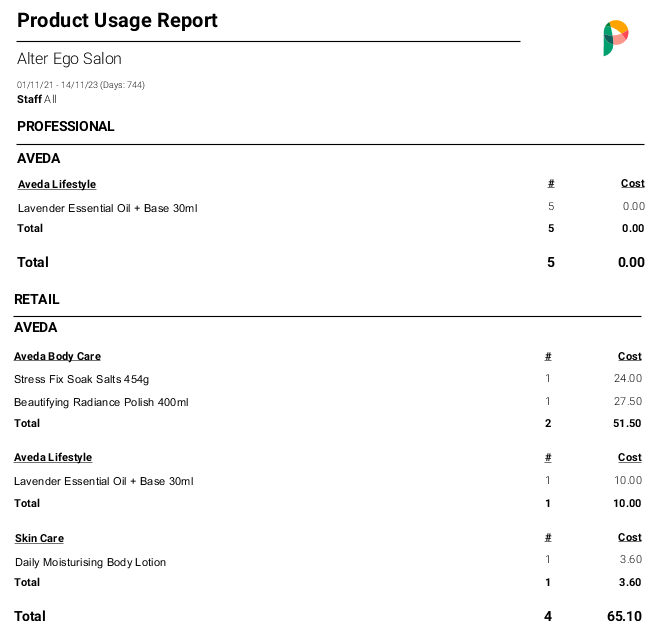Screen dimensions: 658x631
Task: Open the Aveda Body Care category link
Action: pyautogui.click(x=57, y=356)
